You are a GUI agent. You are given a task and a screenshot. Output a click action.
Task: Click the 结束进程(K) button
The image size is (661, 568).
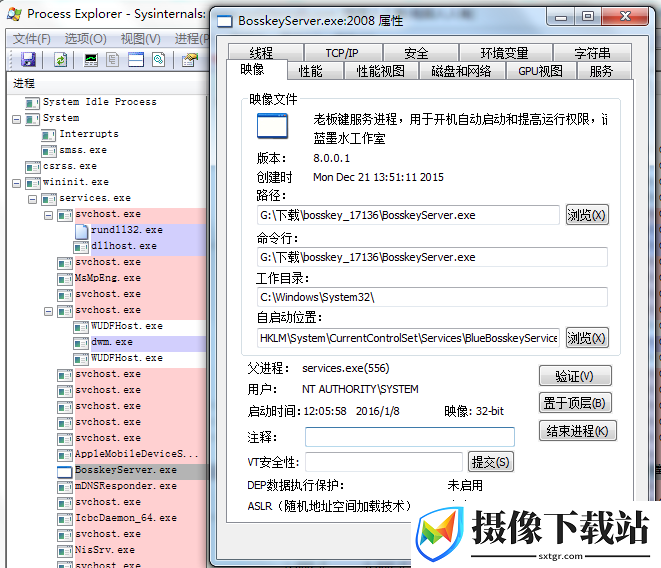578,431
